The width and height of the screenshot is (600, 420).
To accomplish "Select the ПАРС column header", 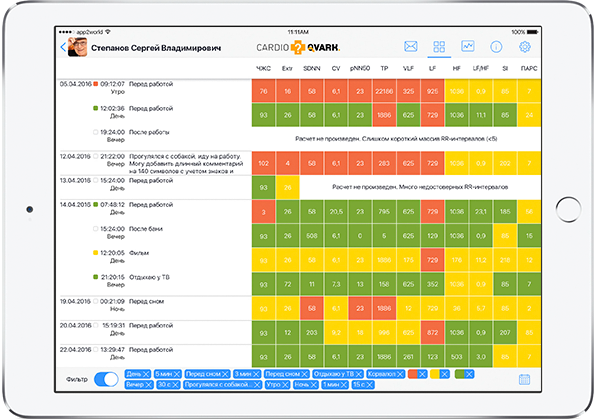I will point(529,68).
